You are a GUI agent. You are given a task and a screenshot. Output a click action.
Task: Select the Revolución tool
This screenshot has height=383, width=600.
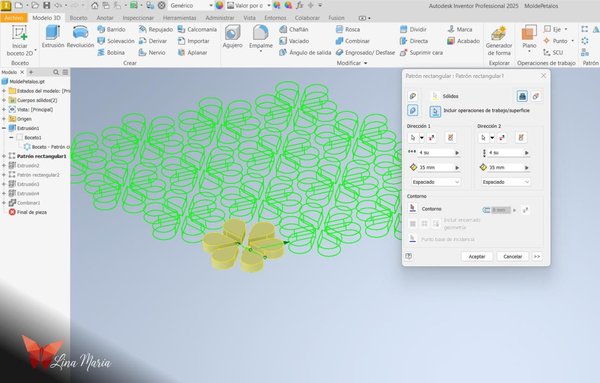point(80,36)
